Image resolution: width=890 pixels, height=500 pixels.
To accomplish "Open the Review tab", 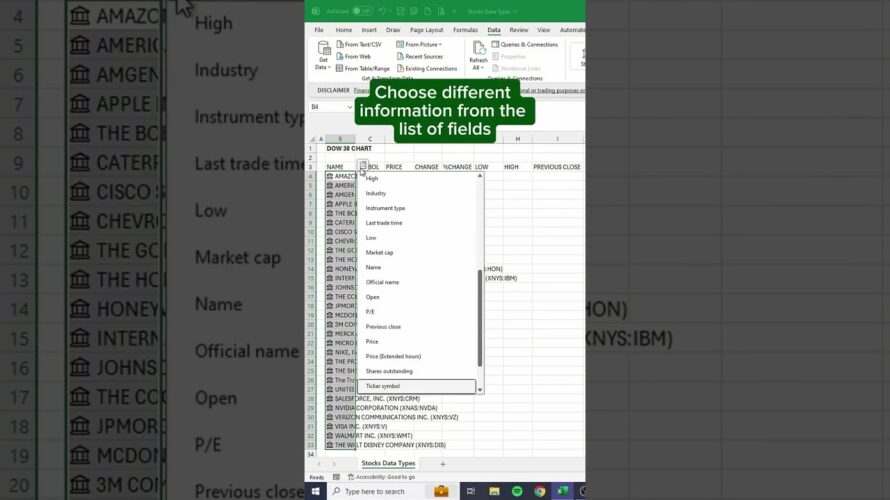I will pos(518,30).
